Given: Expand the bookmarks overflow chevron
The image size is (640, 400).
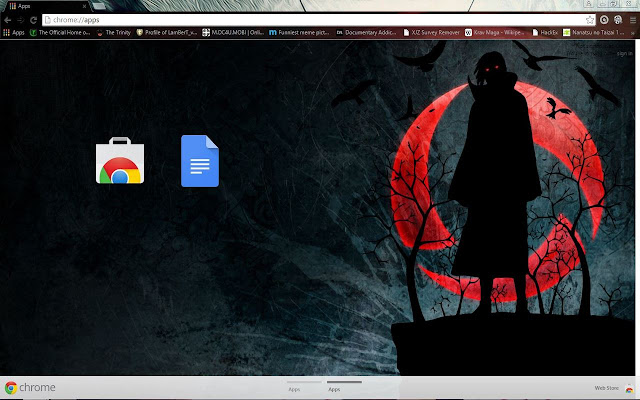Looking at the screenshot, I should coord(633,32).
